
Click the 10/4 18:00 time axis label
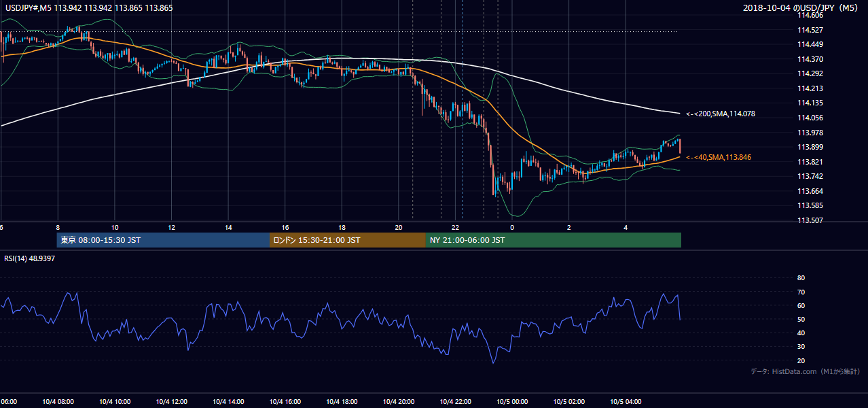click(x=342, y=402)
